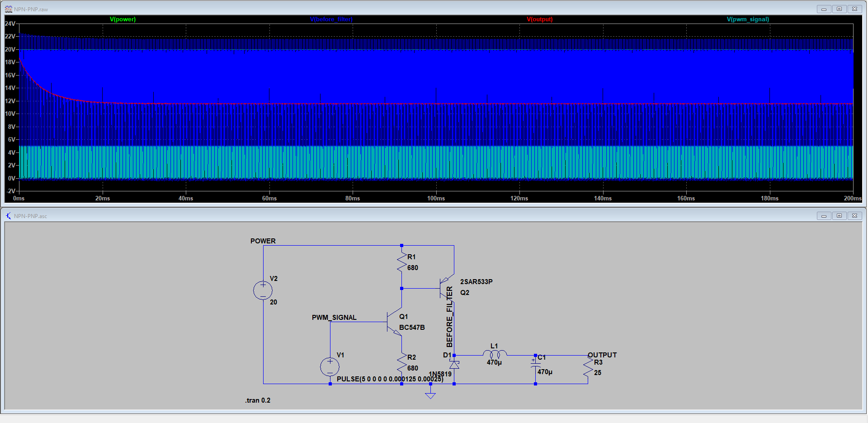Click the 100ms time axis label
868x423 pixels.
pyautogui.click(x=436, y=199)
